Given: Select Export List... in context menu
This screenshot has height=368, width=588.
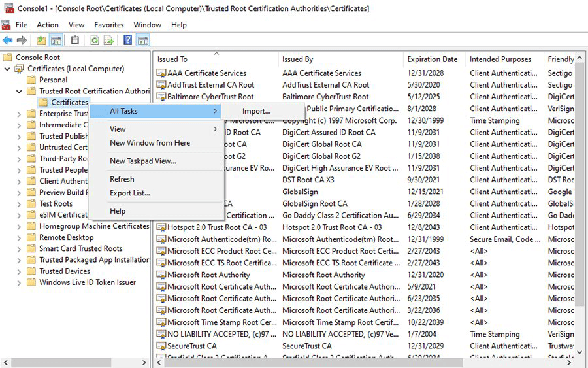Looking at the screenshot, I should (129, 193).
